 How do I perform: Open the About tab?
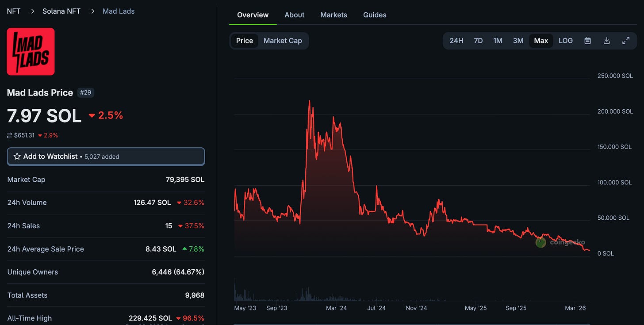click(x=295, y=15)
